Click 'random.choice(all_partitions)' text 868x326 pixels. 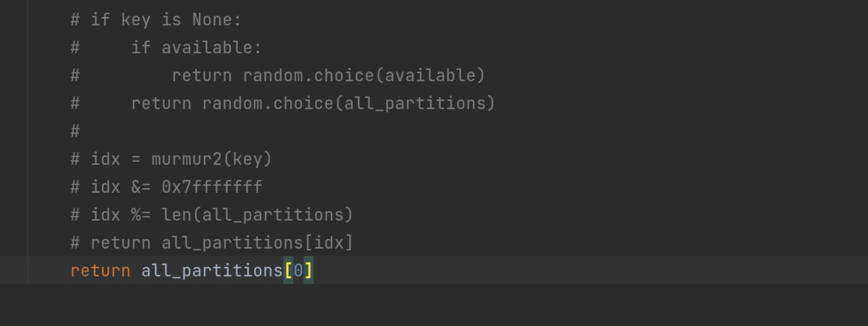[348, 103]
